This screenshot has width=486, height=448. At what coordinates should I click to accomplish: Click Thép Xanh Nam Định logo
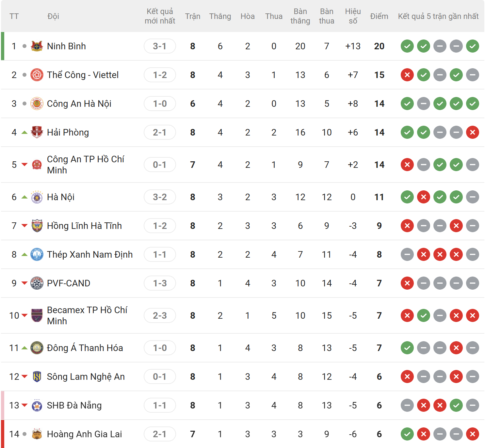click(37, 254)
